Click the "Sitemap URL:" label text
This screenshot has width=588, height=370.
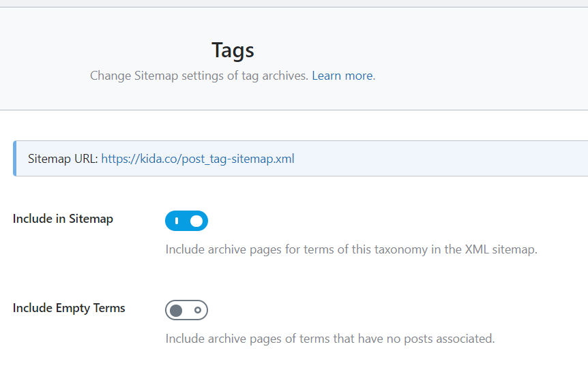pos(63,159)
